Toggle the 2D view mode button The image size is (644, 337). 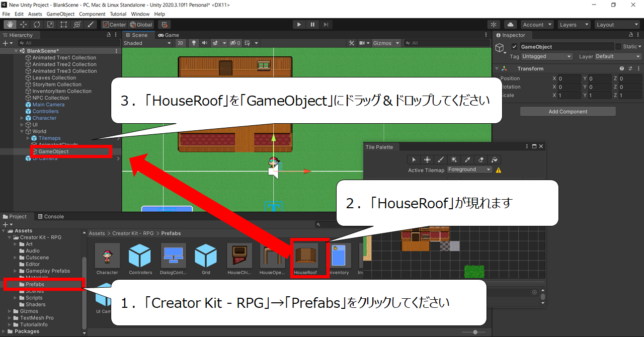click(x=181, y=43)
